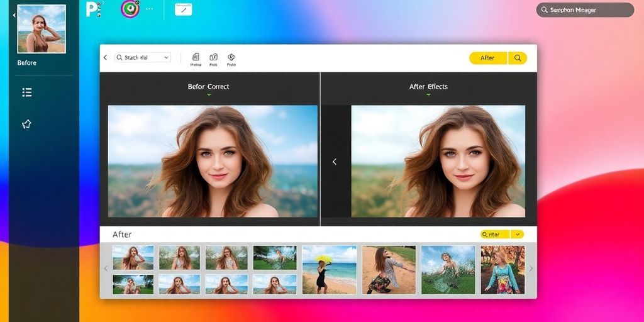Collapse the sidebar using the left arrow
The image size is (644, 322).
tap(14, 15)
